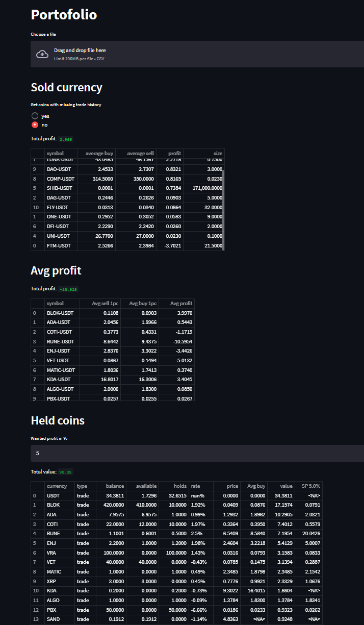Click the "holds" column header
This screenshot has height=625, width=364.
pos(174,486)
